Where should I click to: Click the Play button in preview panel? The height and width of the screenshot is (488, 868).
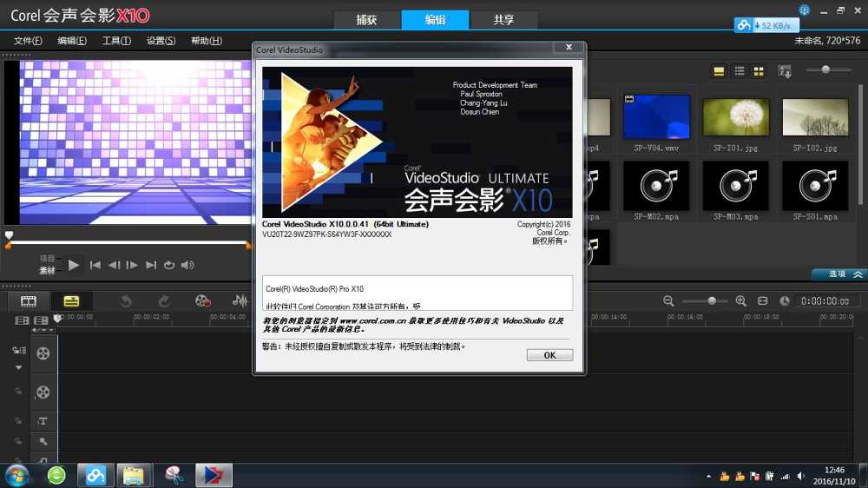tap(73, 265)
